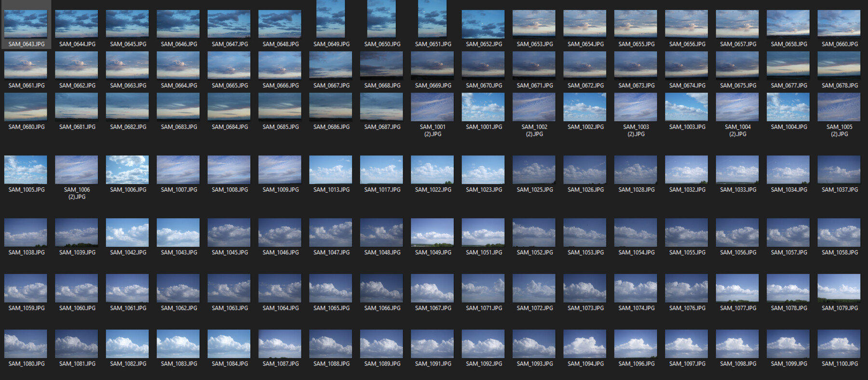Select the SAM_1089.JPG thumbnail
Image resolution: width=868 pixels, height=380 pixels.
coord(381,344)
